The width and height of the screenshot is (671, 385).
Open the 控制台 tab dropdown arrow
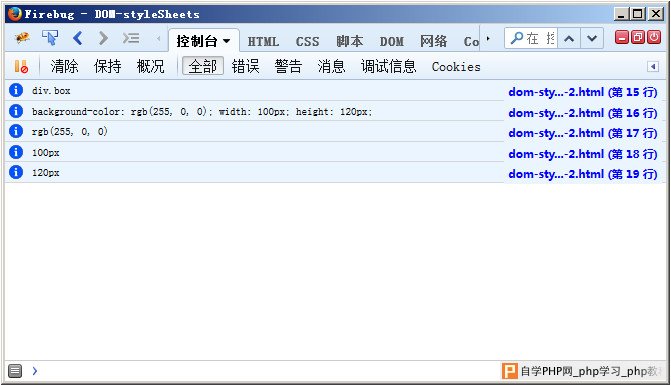(x=226, y=41)
